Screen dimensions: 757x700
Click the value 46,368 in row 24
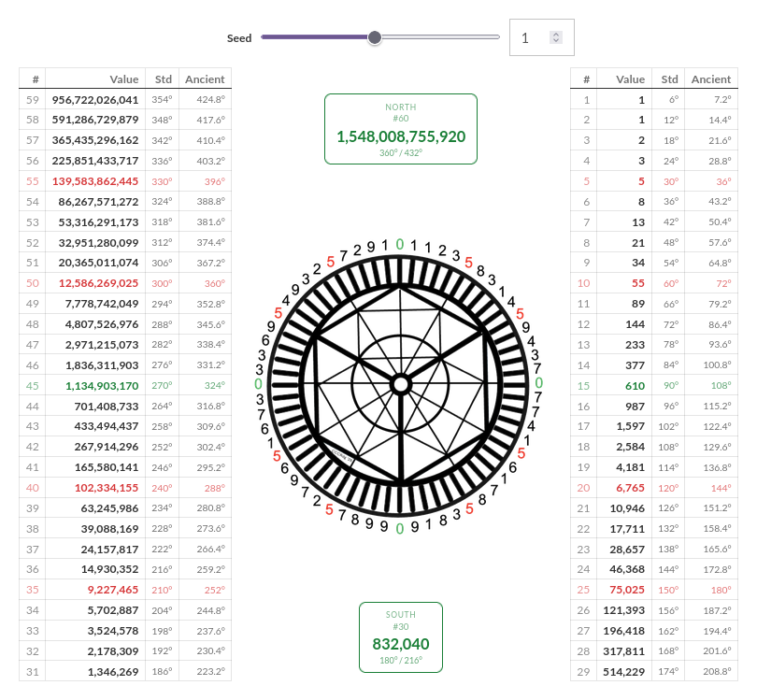pos(628,570)
